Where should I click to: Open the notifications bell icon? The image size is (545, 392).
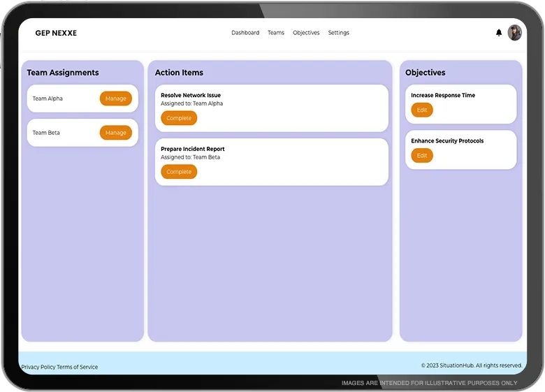click(499, 33)
